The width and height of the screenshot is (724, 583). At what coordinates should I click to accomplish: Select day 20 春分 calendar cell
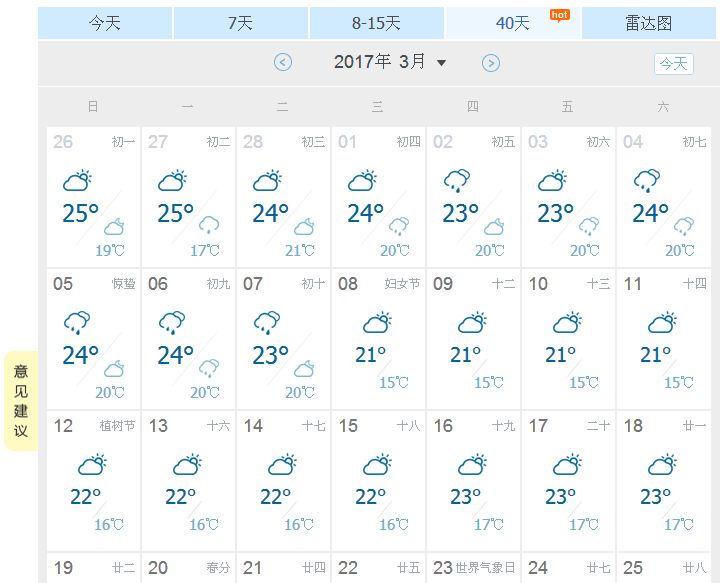[x=189, y=568]
